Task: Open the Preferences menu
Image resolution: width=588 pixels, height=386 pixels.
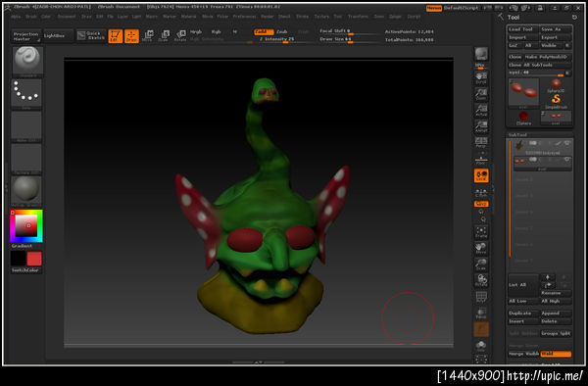Action: pyautogui.click(x=244, y=17)
